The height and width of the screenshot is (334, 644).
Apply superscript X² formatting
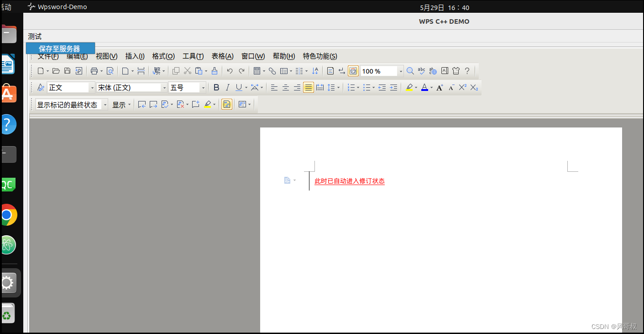[x=462, y=87]
